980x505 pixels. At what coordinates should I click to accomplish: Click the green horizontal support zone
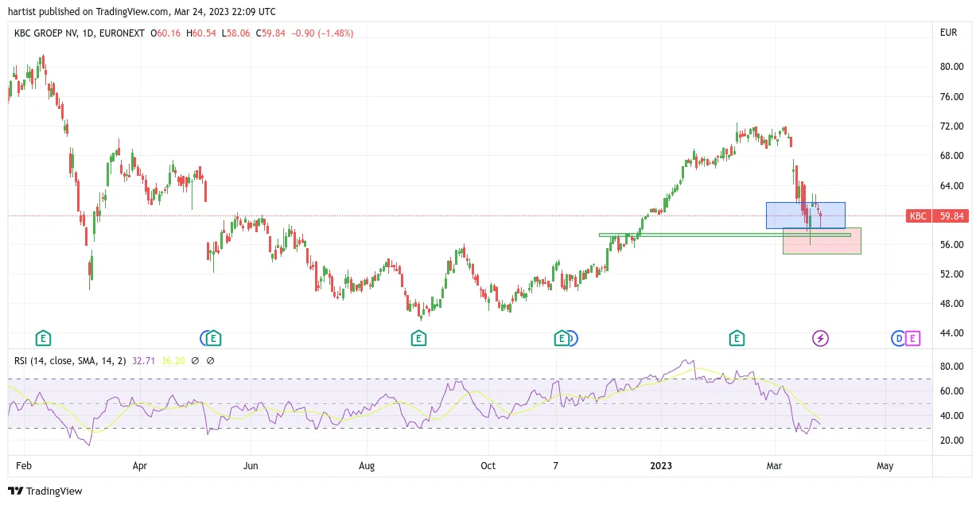725,235
